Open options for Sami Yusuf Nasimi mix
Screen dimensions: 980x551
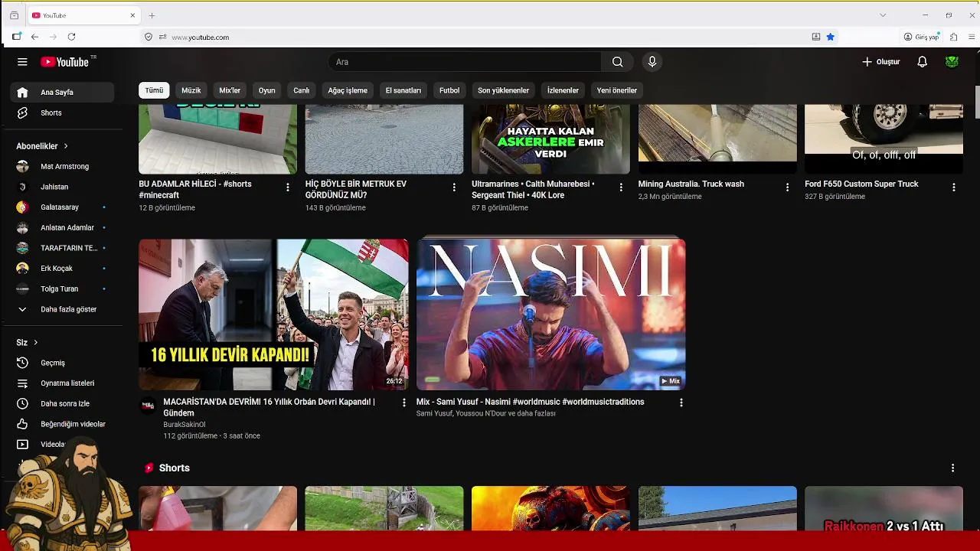click(x=681, y=403)
